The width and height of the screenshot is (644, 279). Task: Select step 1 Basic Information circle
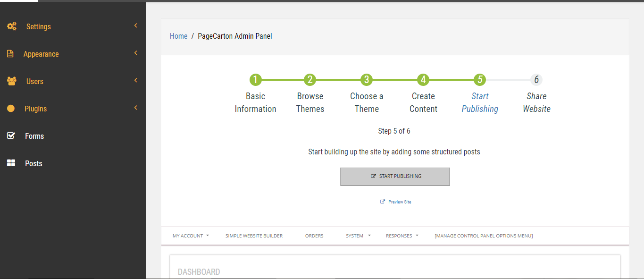[x=255, y=80]
